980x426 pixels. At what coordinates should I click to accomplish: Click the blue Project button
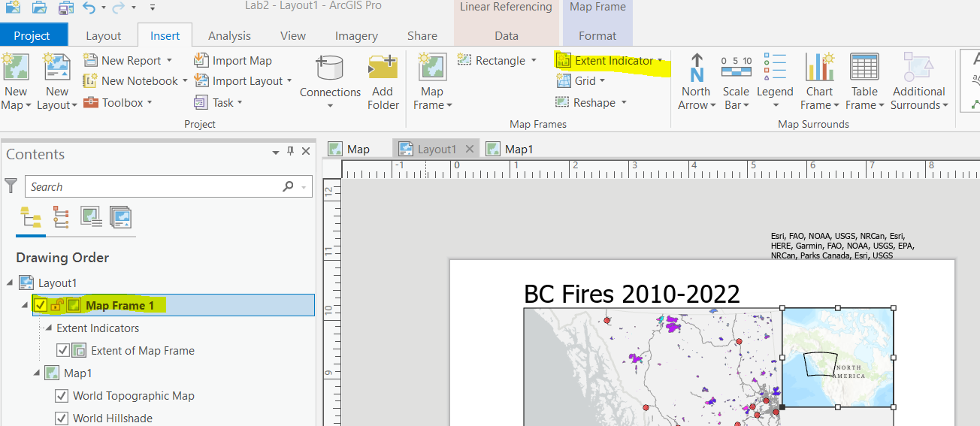pyautogui.click(x=32, y=35)
